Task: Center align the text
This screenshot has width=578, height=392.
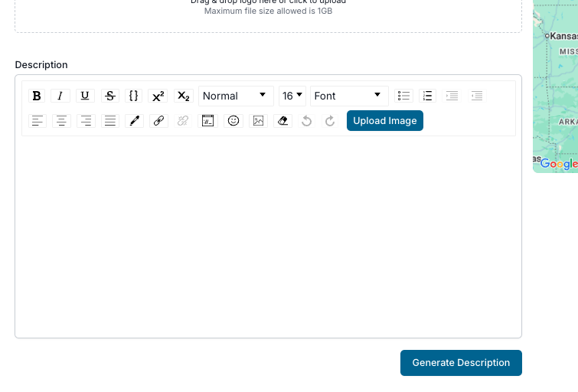Action: pyautogui.click(x=61, y=120)
